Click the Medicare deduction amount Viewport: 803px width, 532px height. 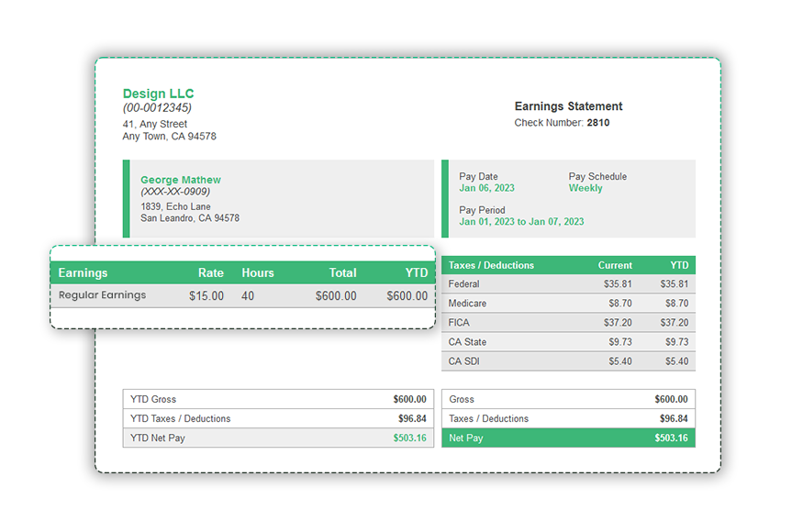click(x=620, y=304)
